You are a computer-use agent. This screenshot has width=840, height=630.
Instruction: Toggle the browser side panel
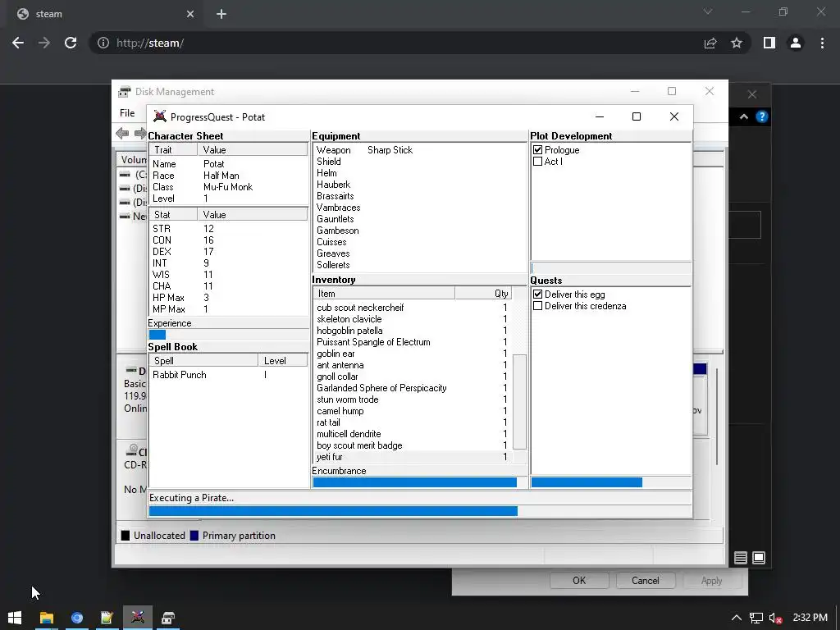click(x=769, y=43)
